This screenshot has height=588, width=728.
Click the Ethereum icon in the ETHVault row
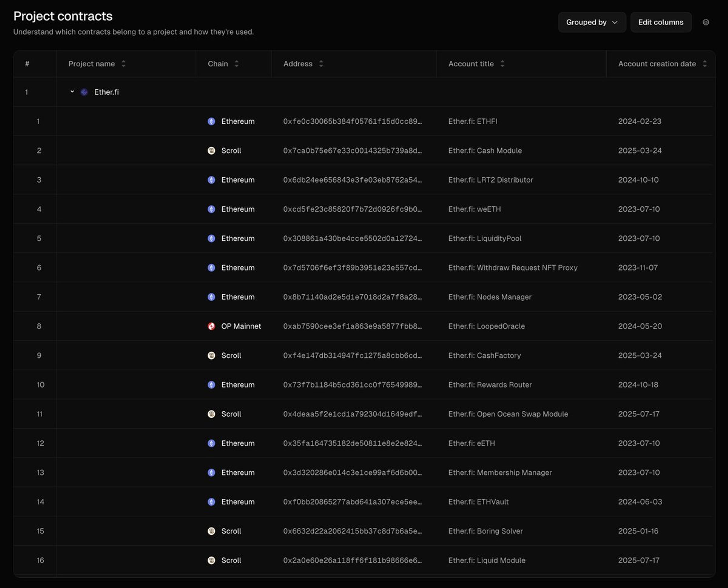[211, 502]
